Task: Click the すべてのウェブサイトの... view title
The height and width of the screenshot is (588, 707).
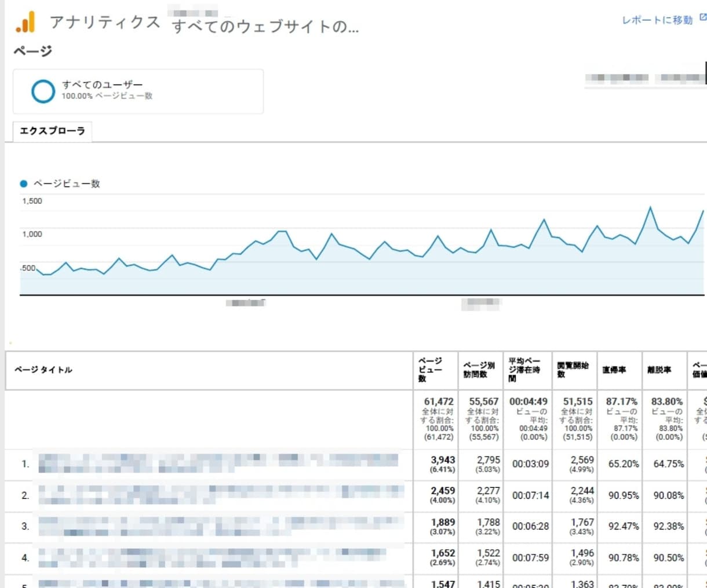Action: click(265, 27)
